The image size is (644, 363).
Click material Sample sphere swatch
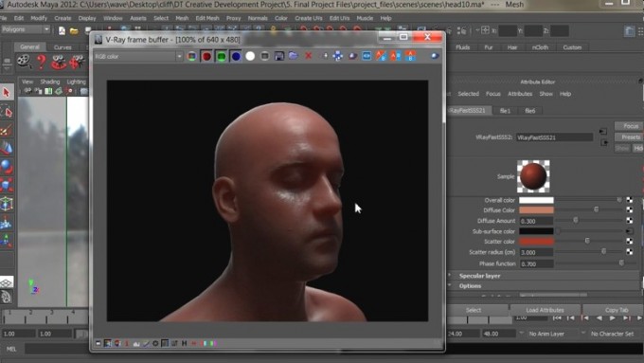533,176
